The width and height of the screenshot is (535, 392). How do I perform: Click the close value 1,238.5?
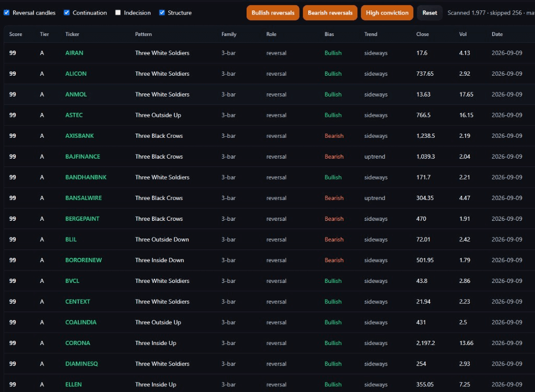(425, 136)
